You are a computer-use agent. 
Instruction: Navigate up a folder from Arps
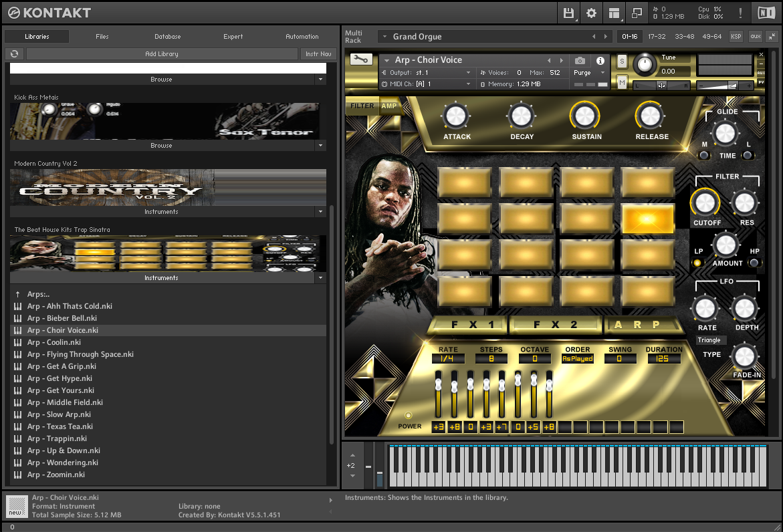click(18, 294)
